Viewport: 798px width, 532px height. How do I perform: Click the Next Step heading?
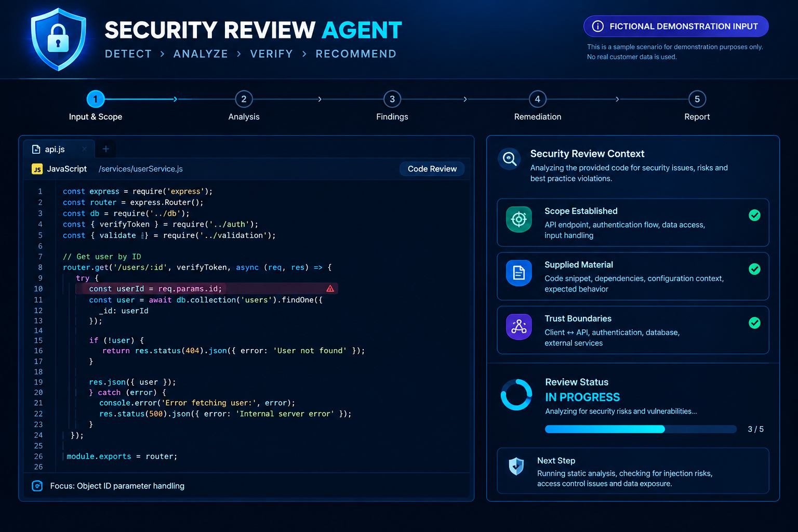556,461
